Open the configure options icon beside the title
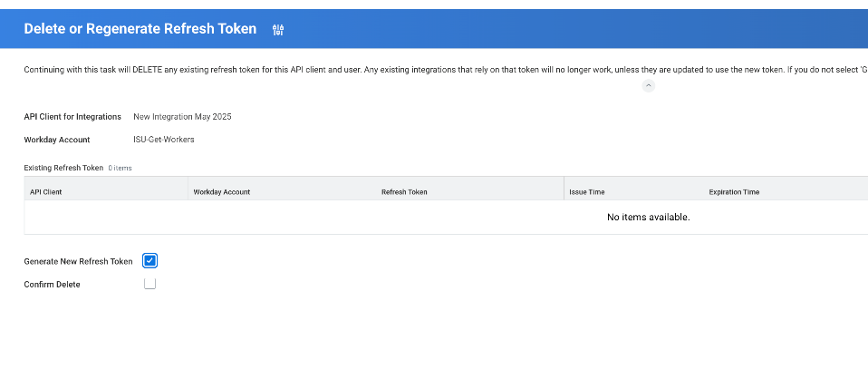This screenshot has width=868, height=369. 278,30
